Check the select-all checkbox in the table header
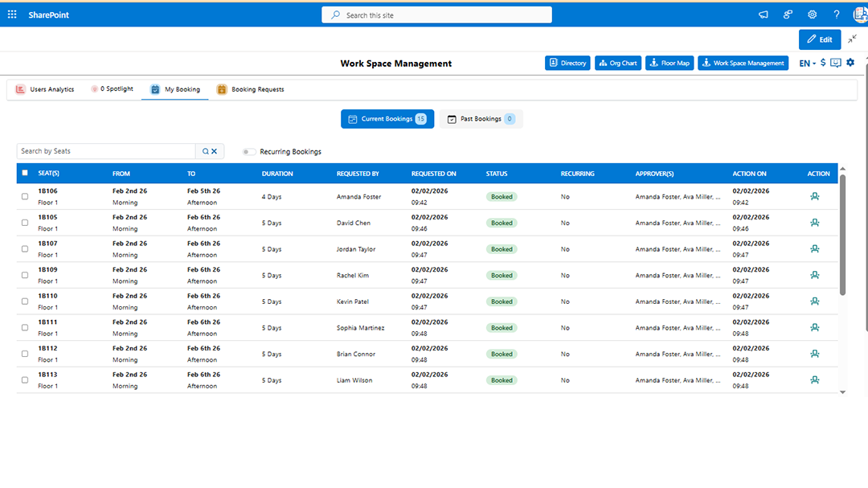This screenshot has width=868, height=488. (x=24, y=172)
